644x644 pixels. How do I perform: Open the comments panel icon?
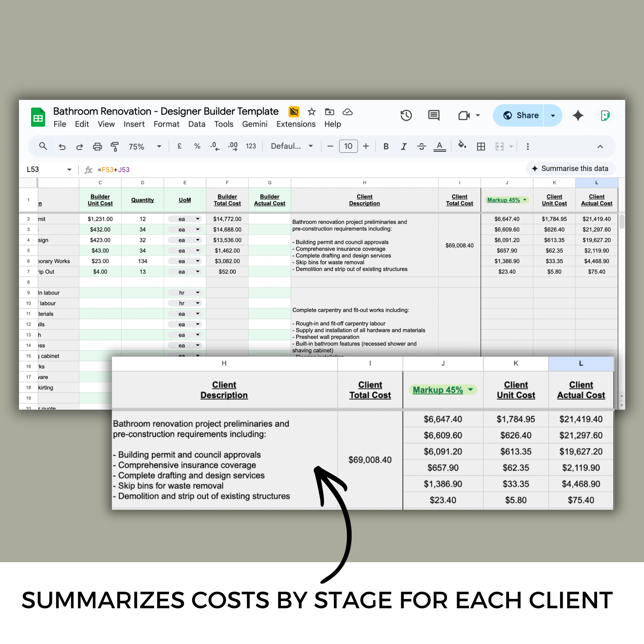point(433,115)
